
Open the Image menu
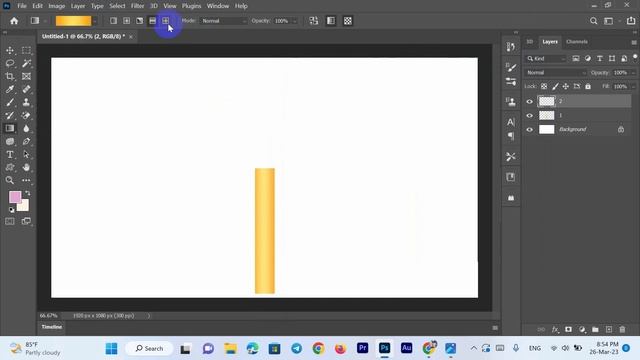click(x=56, y=6)
